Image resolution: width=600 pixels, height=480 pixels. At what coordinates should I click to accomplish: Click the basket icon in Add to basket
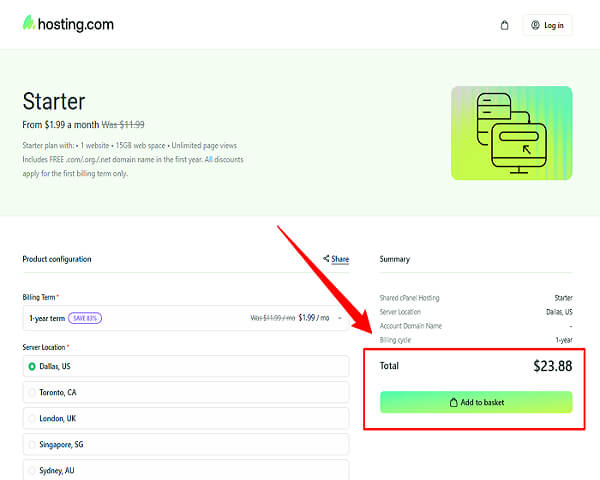coord(450,402)
